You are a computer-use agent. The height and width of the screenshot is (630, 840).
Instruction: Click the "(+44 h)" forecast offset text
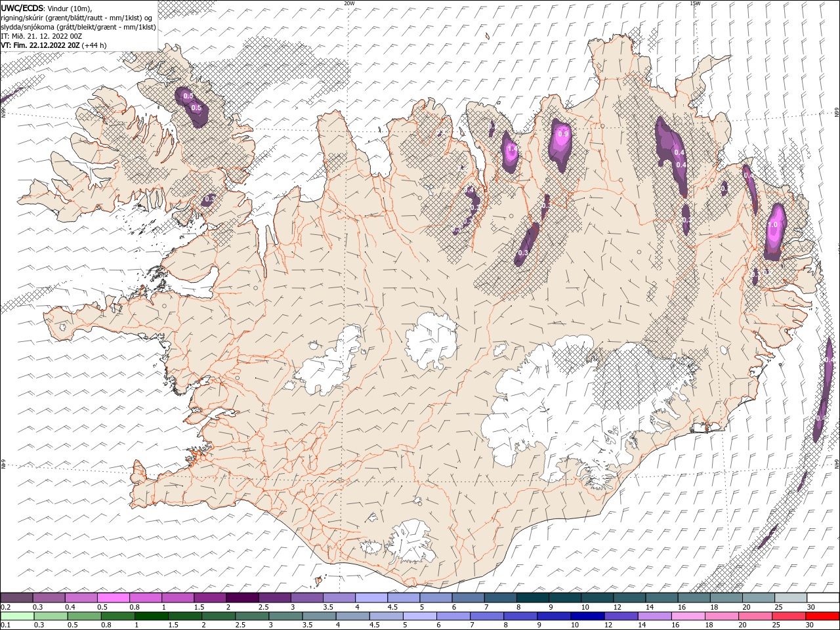click(94, 45)
